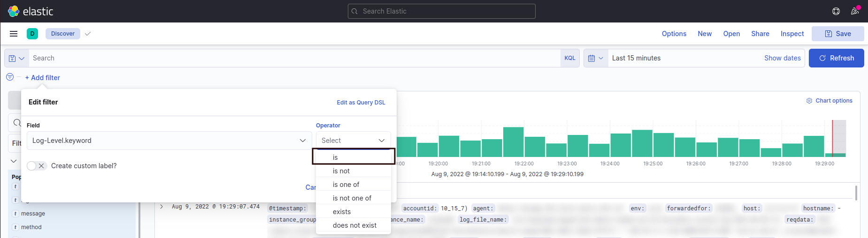
Task: Click the saved query disk icon
Action: pyautogui.click(x=16, y=58)
